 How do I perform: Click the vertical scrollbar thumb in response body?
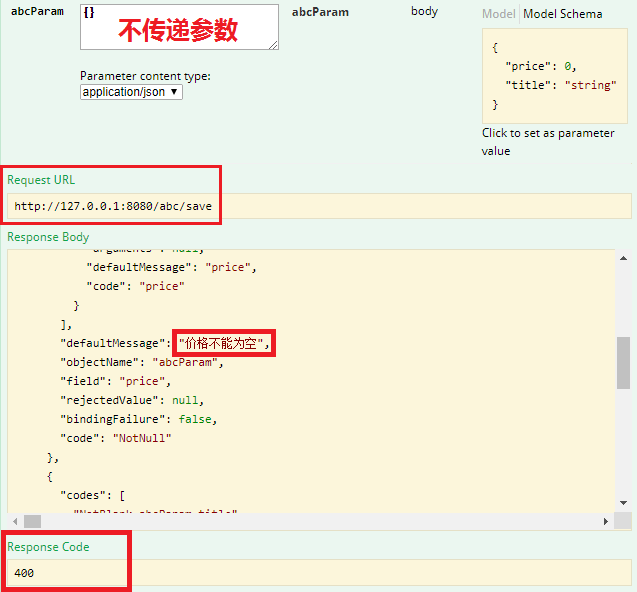[623, 363]
